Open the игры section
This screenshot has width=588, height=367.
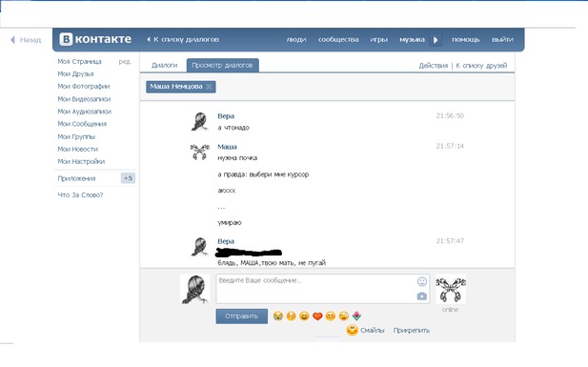(x=378, y=39)
